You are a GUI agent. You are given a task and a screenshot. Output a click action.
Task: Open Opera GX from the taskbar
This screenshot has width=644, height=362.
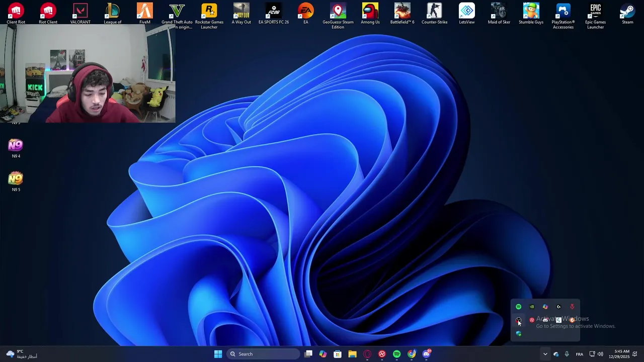(367, 354)
